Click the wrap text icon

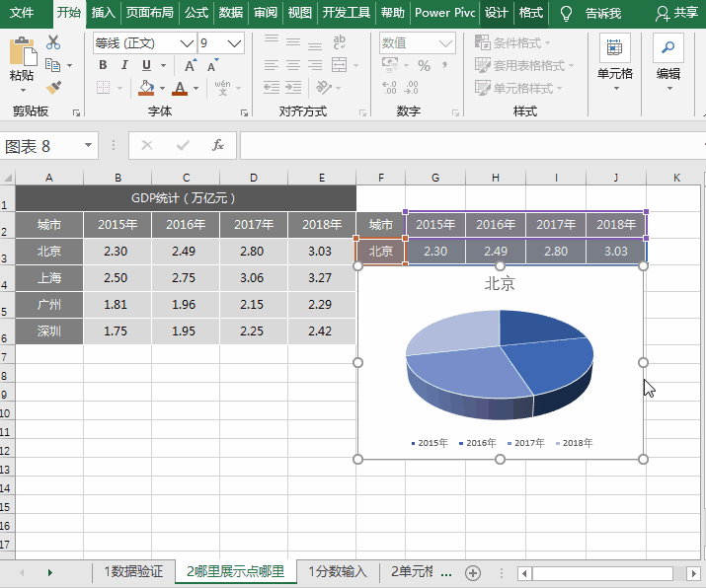pyautogui.click(x=340, y=42)
